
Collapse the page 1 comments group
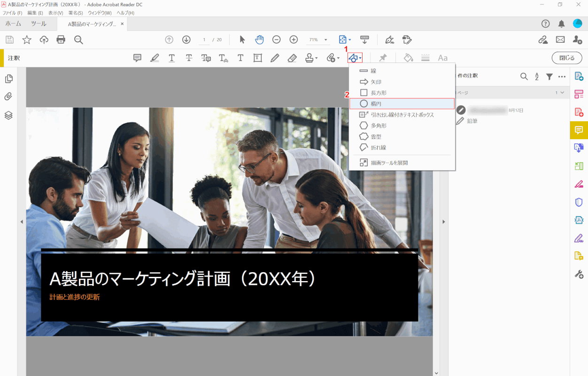(x=562, y=93)
